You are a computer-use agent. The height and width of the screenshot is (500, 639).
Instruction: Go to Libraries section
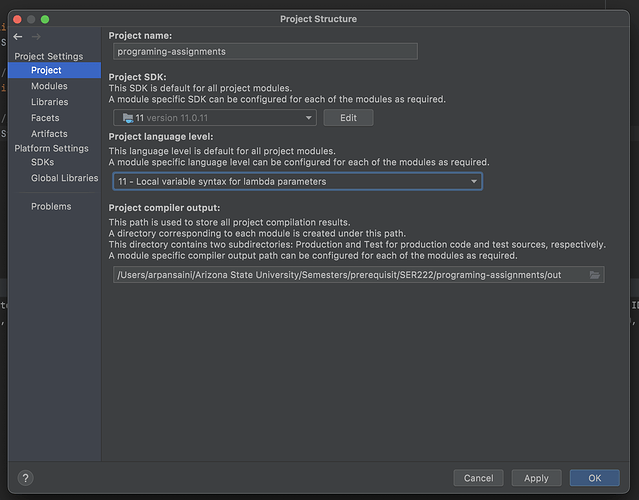[50, 102]
